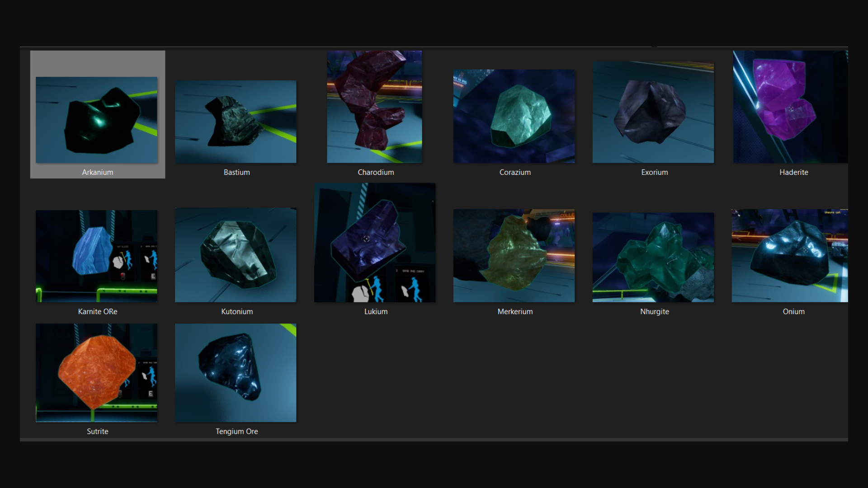Select the Exorium dark ore thumbnail

click(653, 113)
